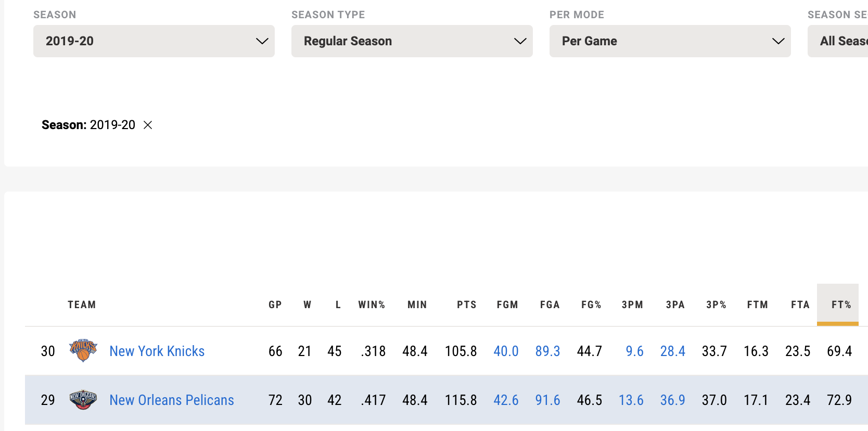This screenshot has height=431, width=868.
Task: Sort by the WIN% column header
Action: tap(372, 305)
